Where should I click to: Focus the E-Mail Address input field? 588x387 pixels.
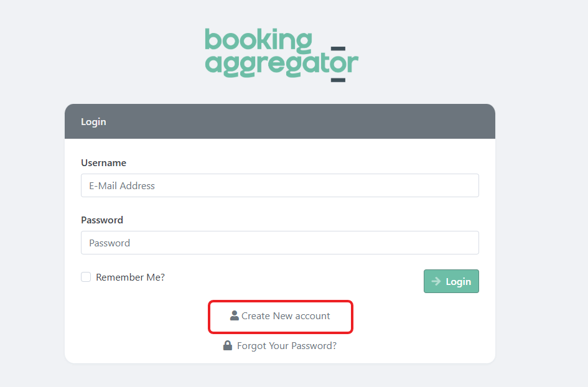point(279,185)
